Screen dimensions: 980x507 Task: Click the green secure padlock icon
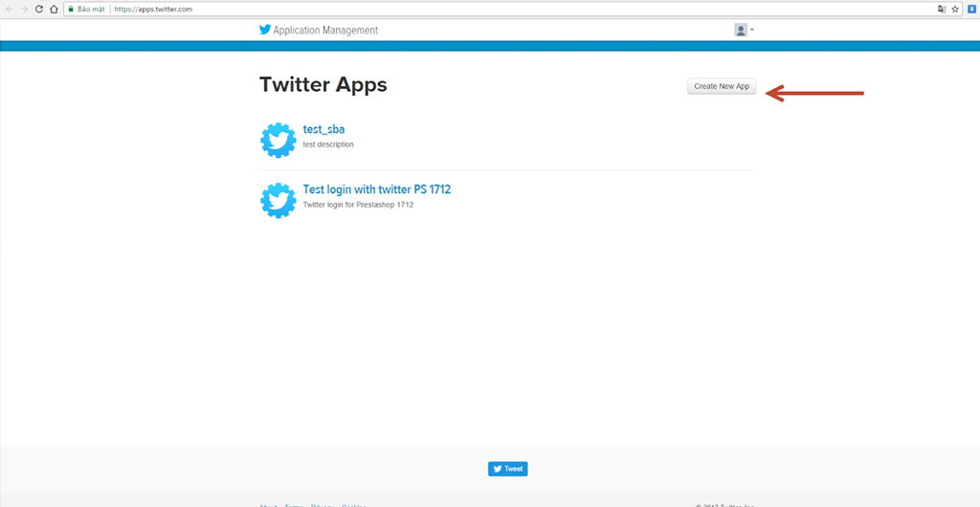click(x=71, y=9)
